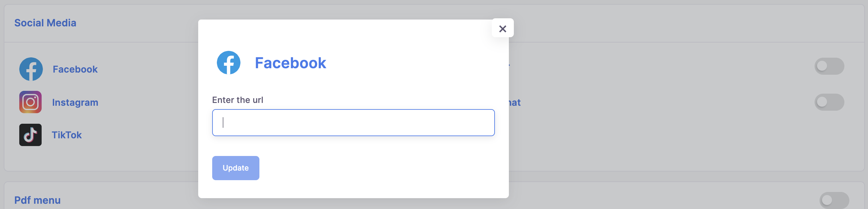The height and width of the screenshot is (209, 868).
Task: Open the TikTok link in the list
Action: (67, 135)
